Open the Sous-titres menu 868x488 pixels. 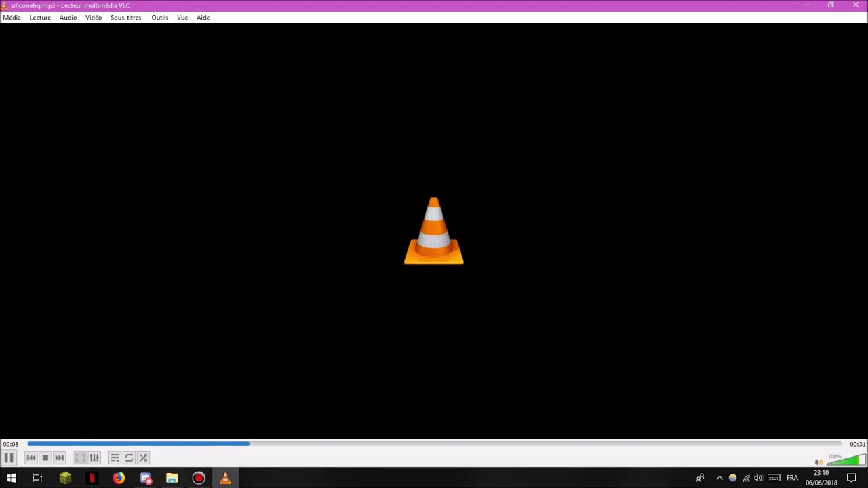(x=126, y=18)
